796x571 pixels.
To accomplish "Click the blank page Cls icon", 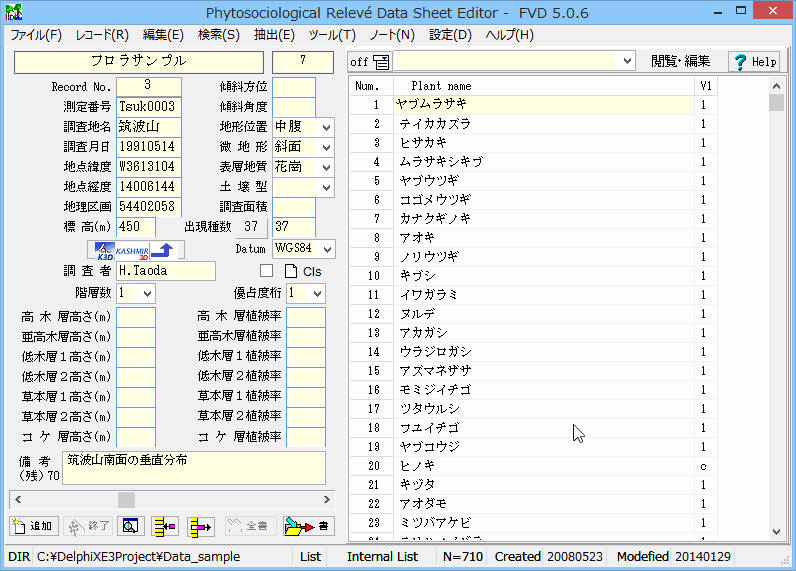I will 291,271.
